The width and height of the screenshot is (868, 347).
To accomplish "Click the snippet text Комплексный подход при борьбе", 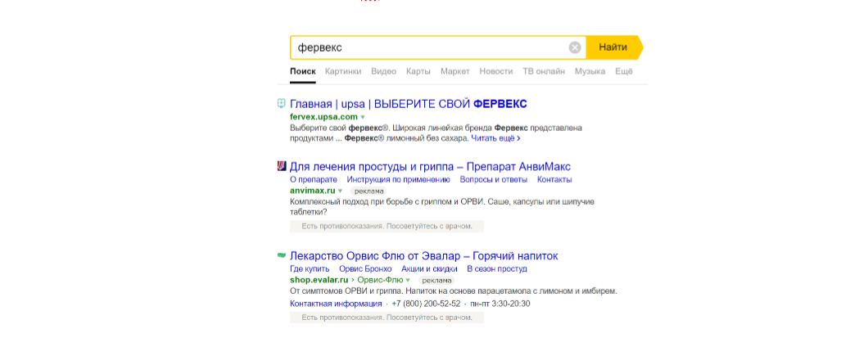I will [441, 206].
